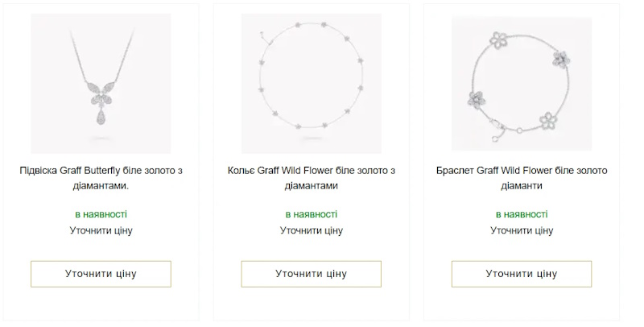Click the green в наявності label under the necklace
This screenshot has width=644, height=327.
tap(311, 214)
